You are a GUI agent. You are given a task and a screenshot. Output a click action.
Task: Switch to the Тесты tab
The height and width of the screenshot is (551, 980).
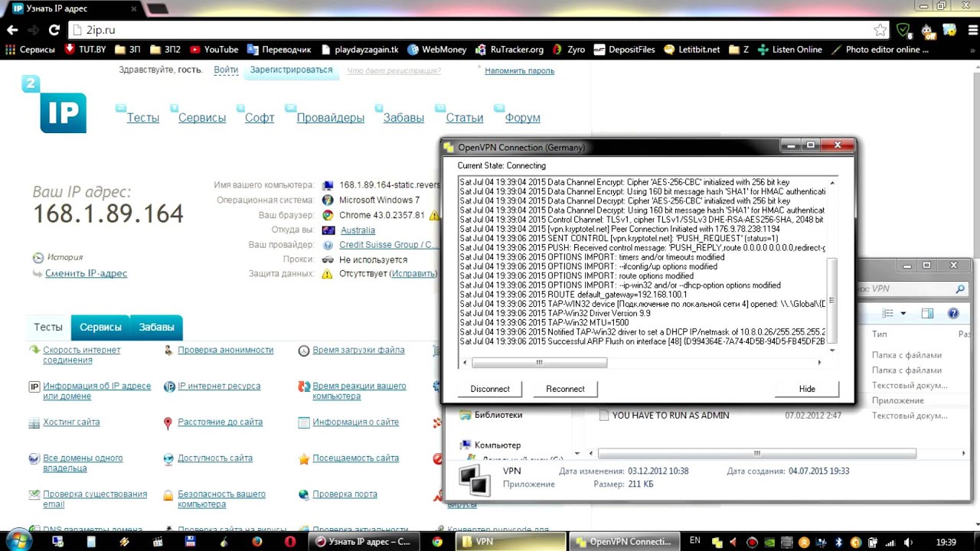pyautogui.click(x=47, y=327)
